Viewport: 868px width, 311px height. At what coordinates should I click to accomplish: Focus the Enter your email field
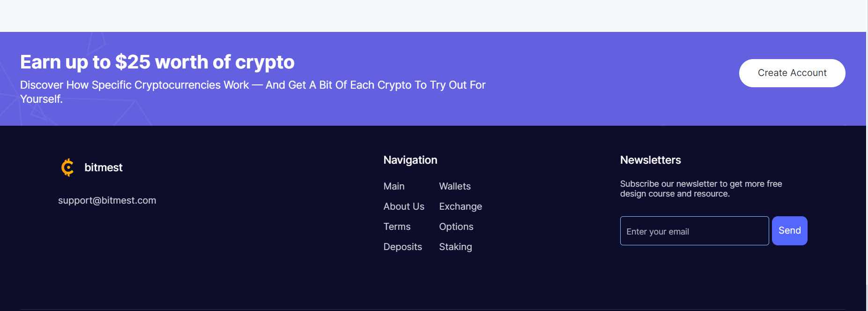point(694,231)
